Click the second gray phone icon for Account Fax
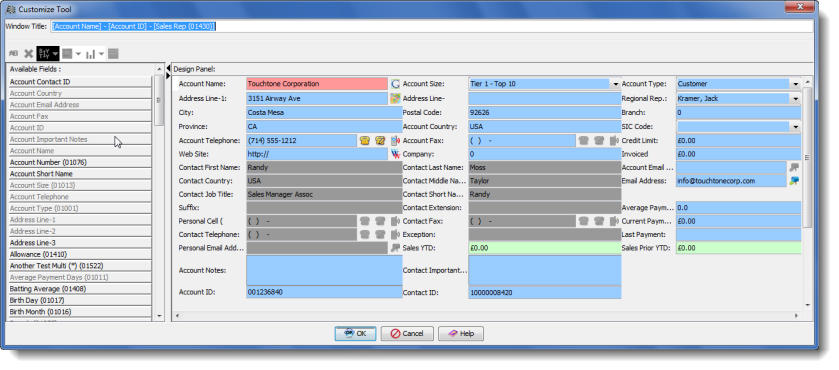 599,141
